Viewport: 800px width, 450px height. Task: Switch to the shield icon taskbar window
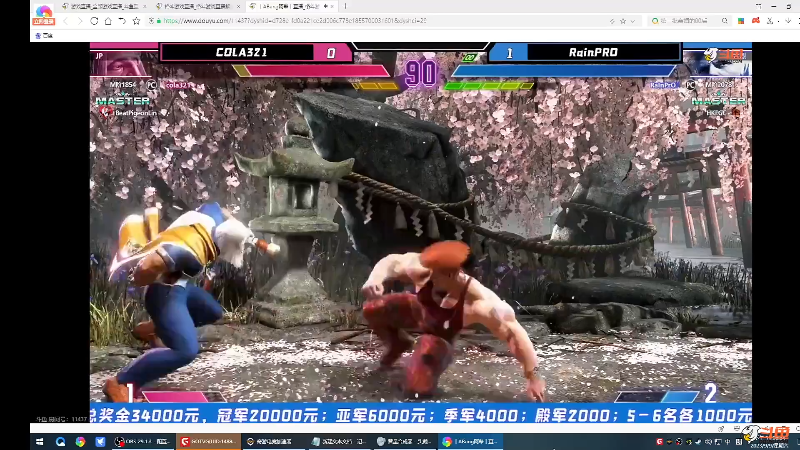(x=404, y=441)
